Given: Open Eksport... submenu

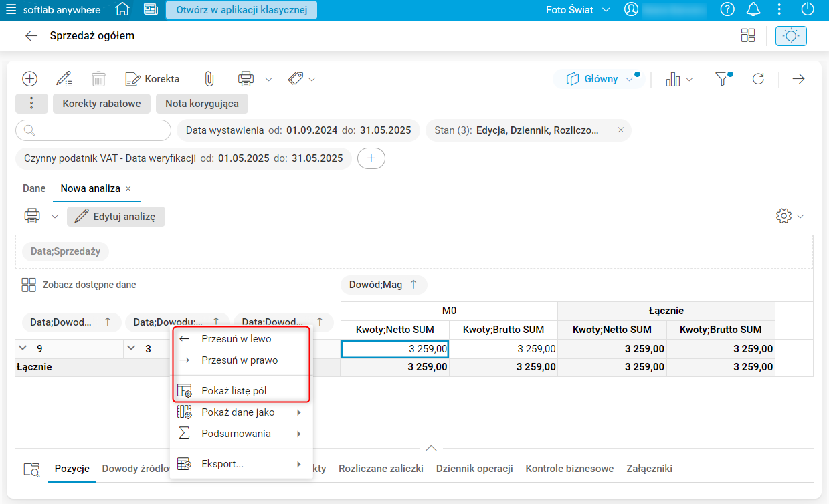Looking at the screenshot, I should point(241,464).
